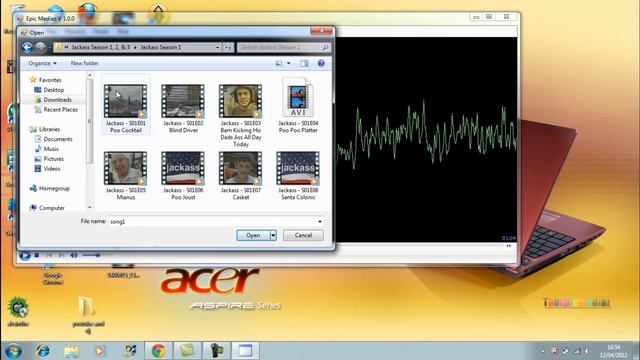Image resolution: width=640 pixels, height=360 pixels.
Task: Click the Epic Mediaz window icon on taskbar
Action: 245,351
